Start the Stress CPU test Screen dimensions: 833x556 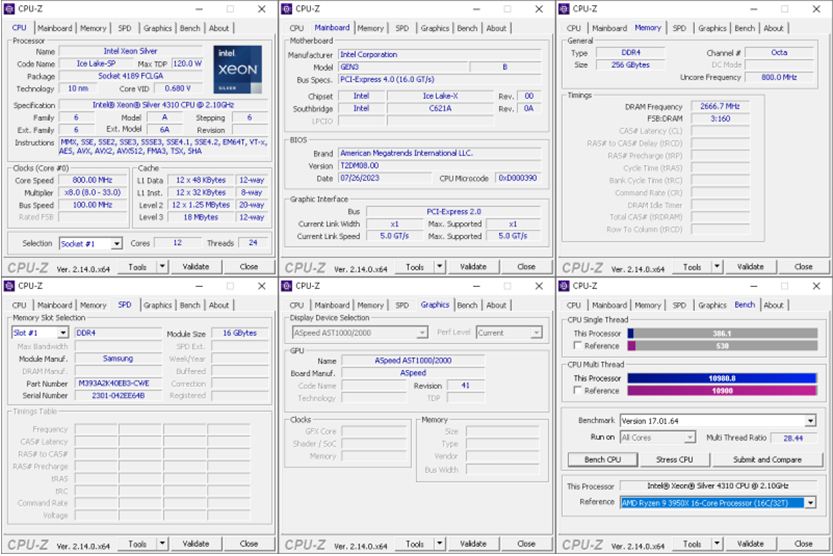click(674, 460)
